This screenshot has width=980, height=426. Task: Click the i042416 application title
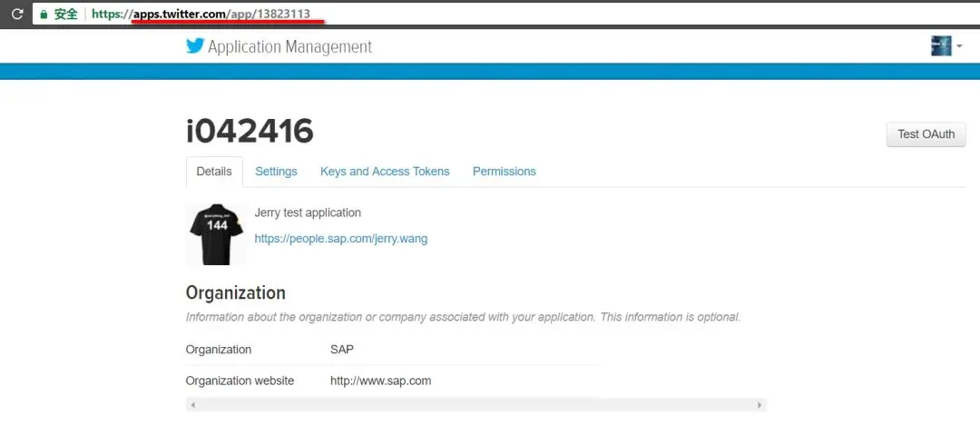(250, 132)
